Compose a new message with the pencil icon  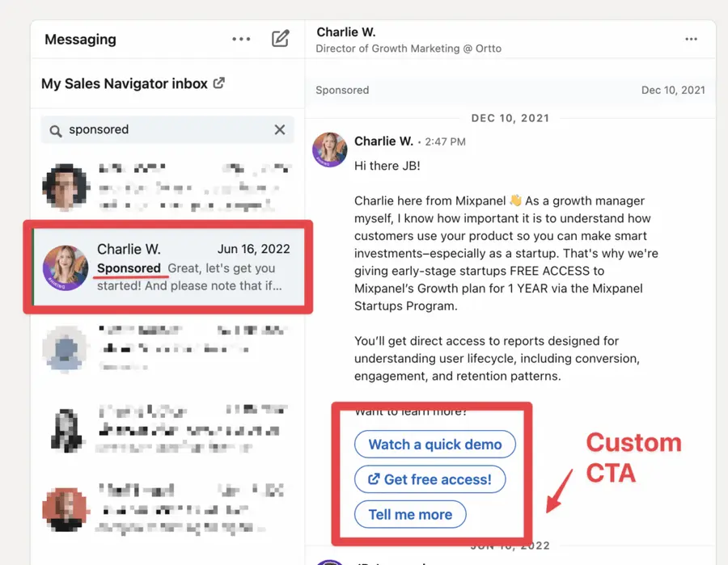281,38
